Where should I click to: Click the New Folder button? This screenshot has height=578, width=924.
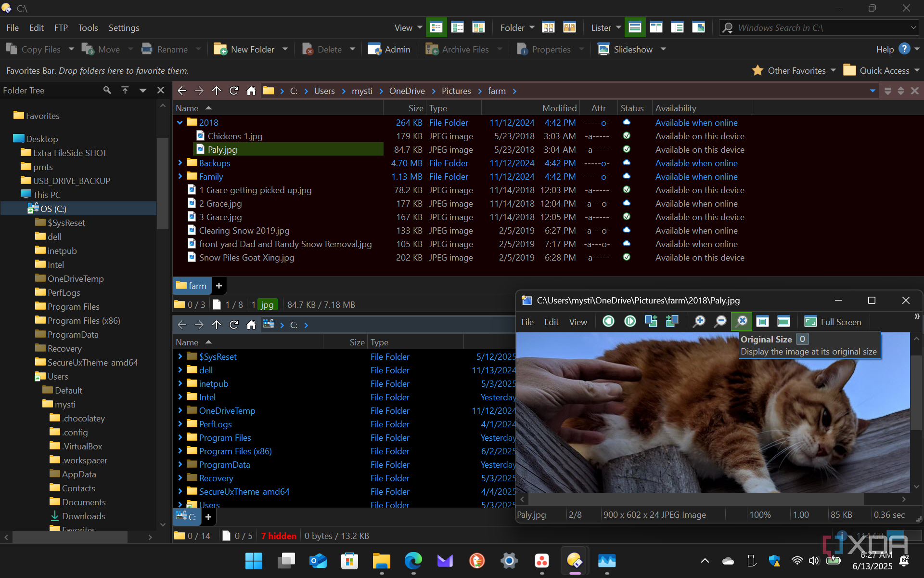[x=244, y=49]
